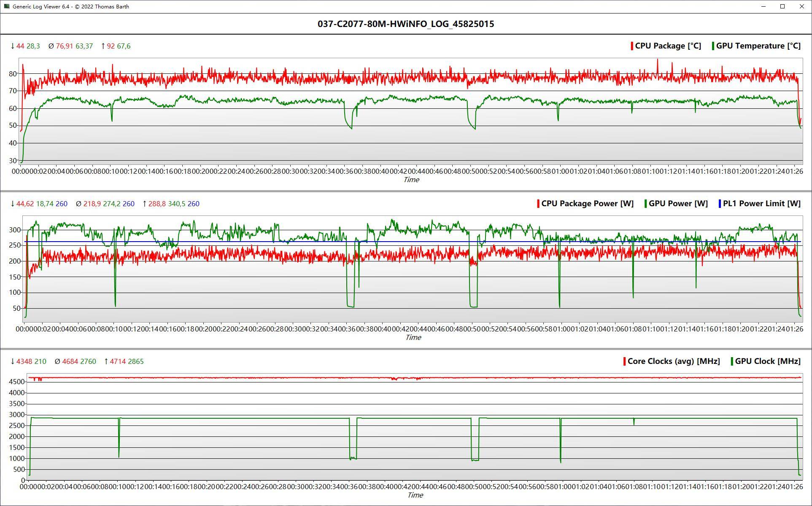This screenshot has width=812, height=506.
Task: Click the average symbol in power stats
Action: tap(78, 204)
